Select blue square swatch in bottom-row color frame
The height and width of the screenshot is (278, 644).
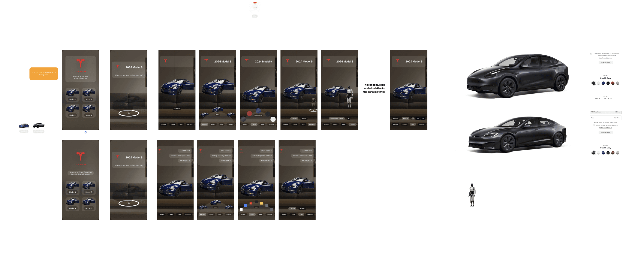point(246,205)
